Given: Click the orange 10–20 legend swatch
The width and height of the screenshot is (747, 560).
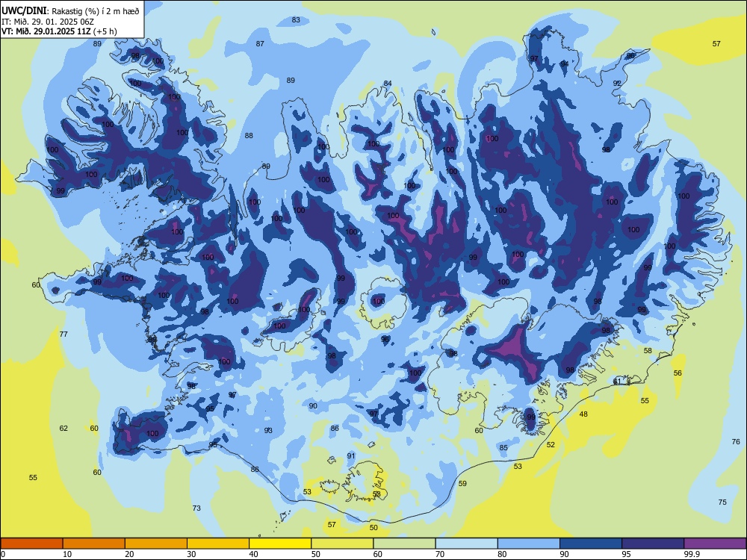Looking at the screenshot, I should pos(94,544).
